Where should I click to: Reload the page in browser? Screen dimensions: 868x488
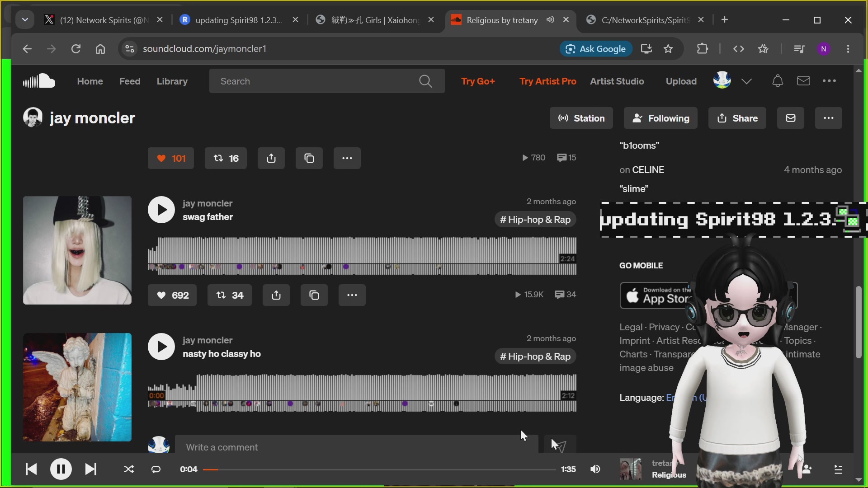[x=76, y=49]
